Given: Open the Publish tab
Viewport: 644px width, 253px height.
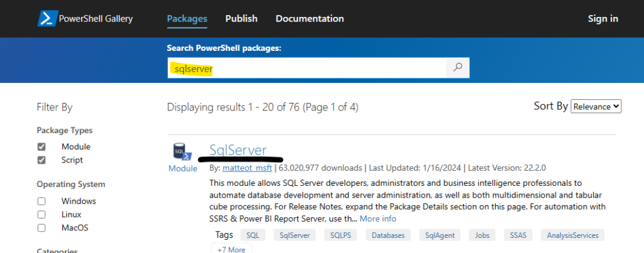Looking at the screenshot, I should [241, 19].
